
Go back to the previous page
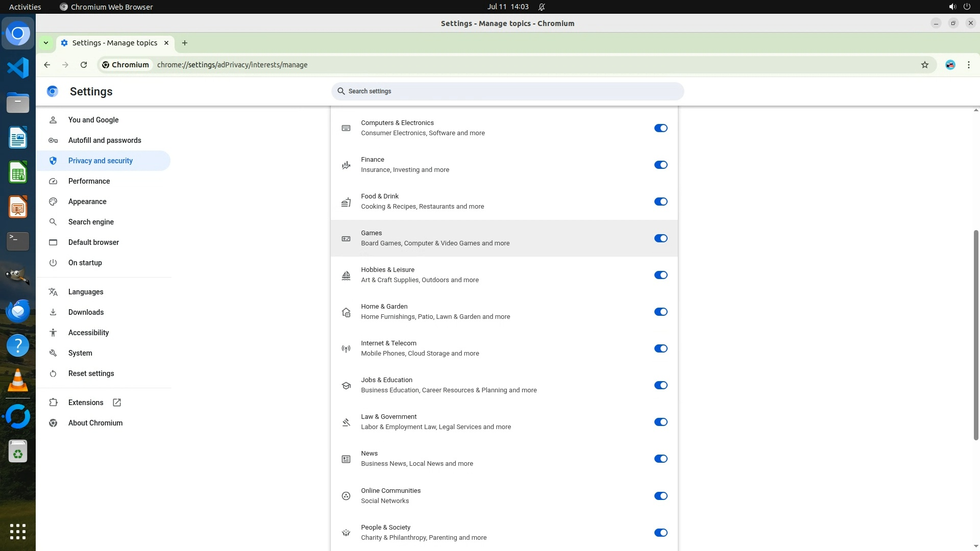pyautogui.click(x=47, y=65)
